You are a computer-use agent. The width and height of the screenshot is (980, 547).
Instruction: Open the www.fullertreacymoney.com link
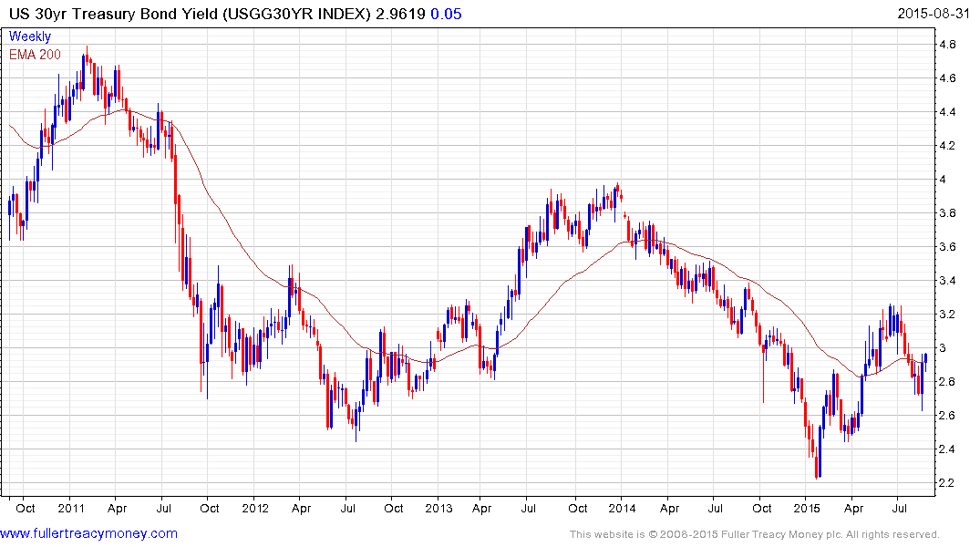[89, 533]
